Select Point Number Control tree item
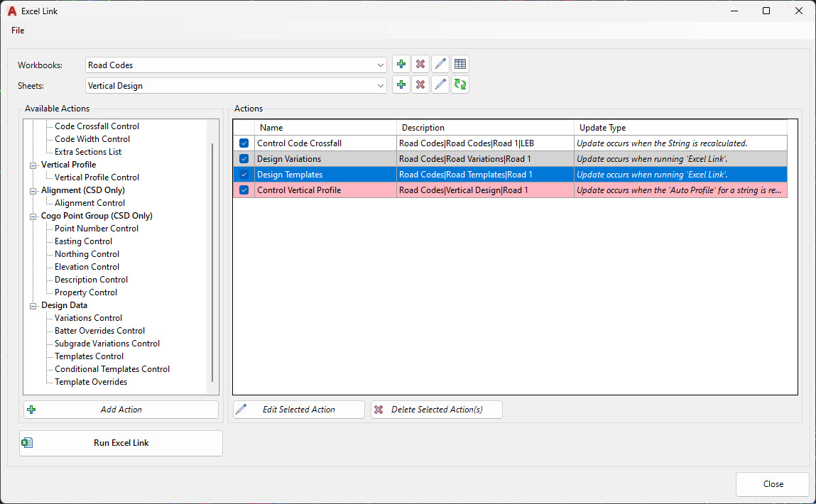This screenshot has height=504, width=816. [x=97, y=229]
